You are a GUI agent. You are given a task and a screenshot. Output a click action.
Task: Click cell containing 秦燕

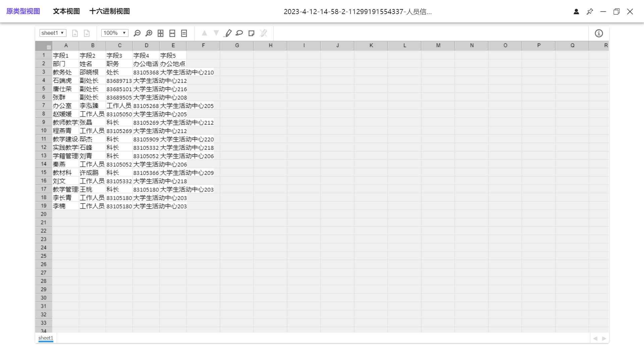[x=66, y=164]
